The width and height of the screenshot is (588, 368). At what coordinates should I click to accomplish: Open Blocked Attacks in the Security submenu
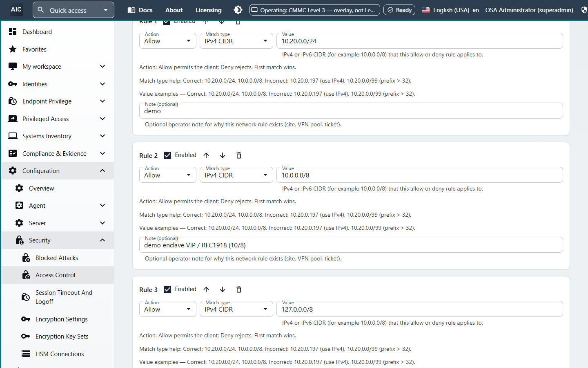(58, 258)
